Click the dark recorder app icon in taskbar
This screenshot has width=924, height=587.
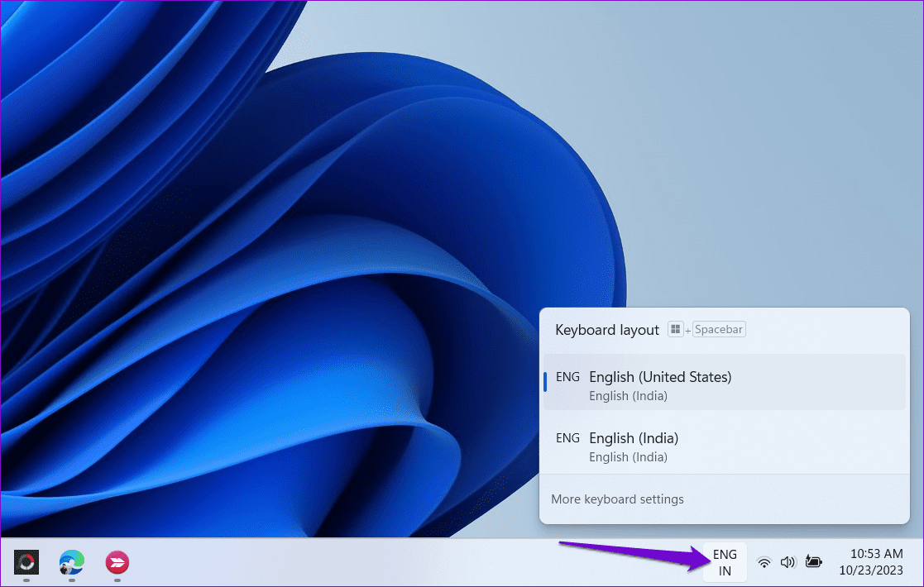26,564
